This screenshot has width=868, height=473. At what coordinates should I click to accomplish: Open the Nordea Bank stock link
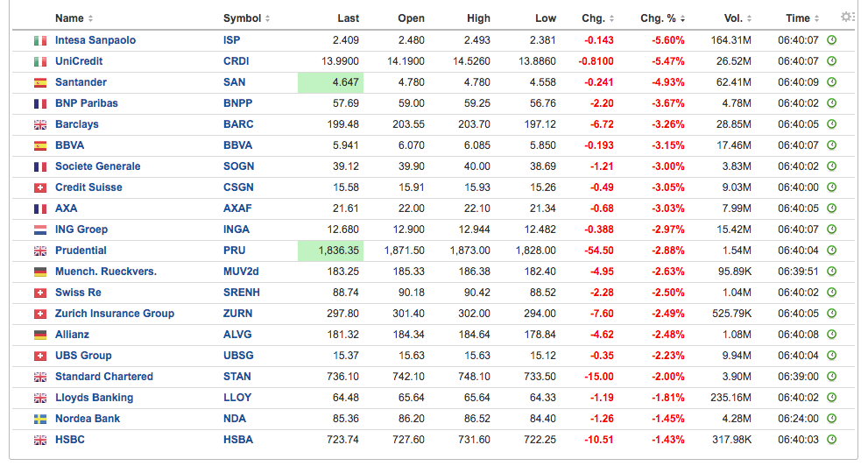pos(88,419)
